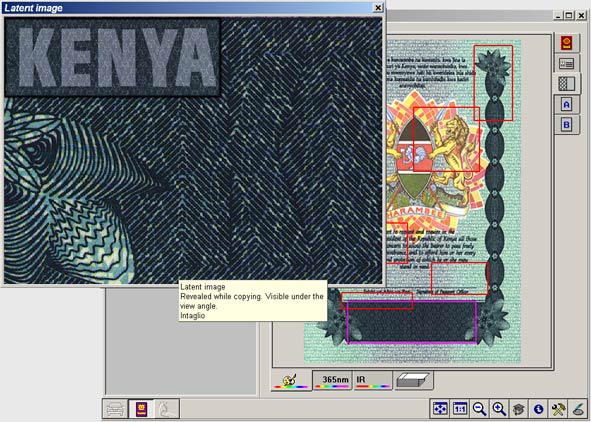The height and width of the screenshot is (422, 591).
Task: Select the passport cover side tab
Action: [566, 43]
